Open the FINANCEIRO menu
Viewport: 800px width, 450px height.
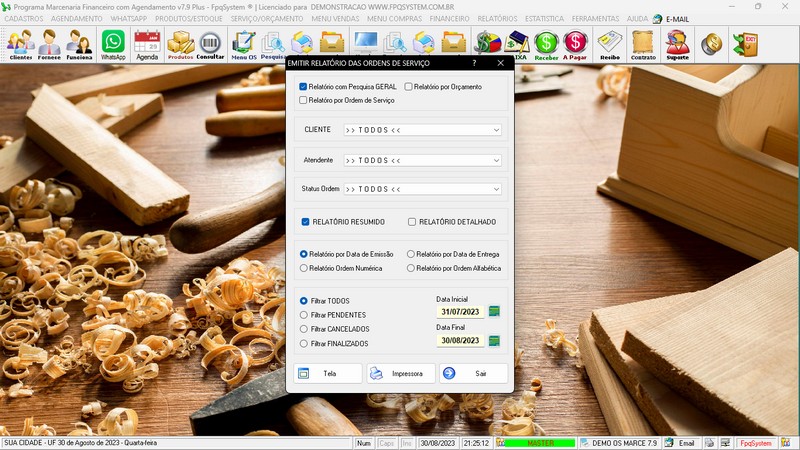click(449, 19)
